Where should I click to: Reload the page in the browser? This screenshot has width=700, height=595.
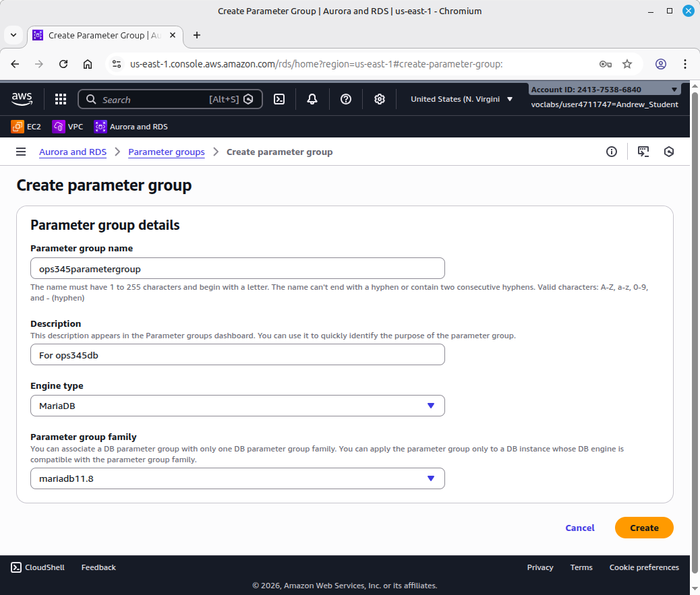pyautogui.click(x=63, y=64)
